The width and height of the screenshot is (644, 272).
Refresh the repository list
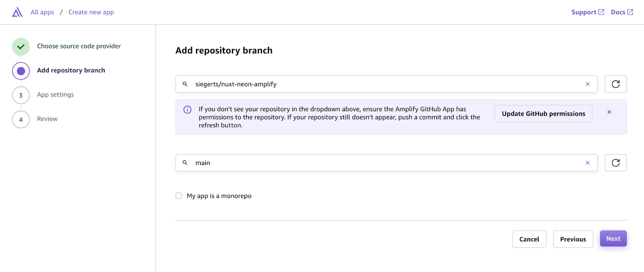[615, 84]
